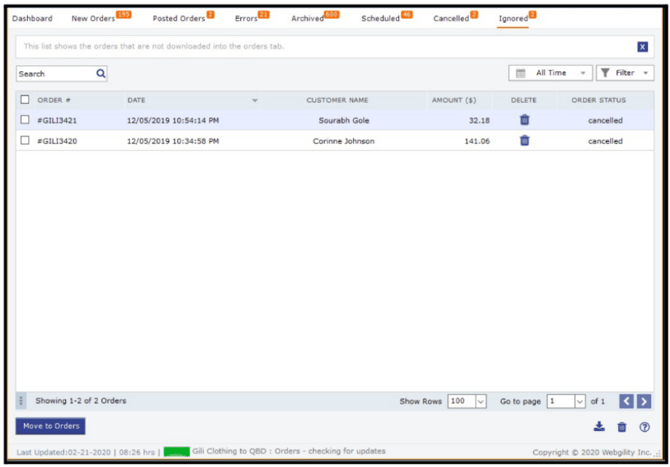The width and height of the screenshot is (670, 467).
Task: Toggle the select-all checkbox in the header
Action: point(25,100)
